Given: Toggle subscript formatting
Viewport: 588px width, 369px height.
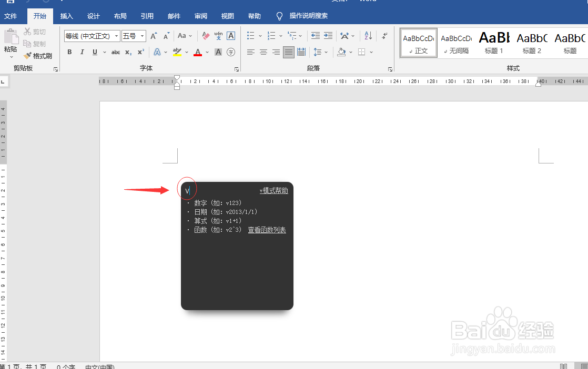Looking at the screenshot, I should pyautogui.click(x=128, y=52).
